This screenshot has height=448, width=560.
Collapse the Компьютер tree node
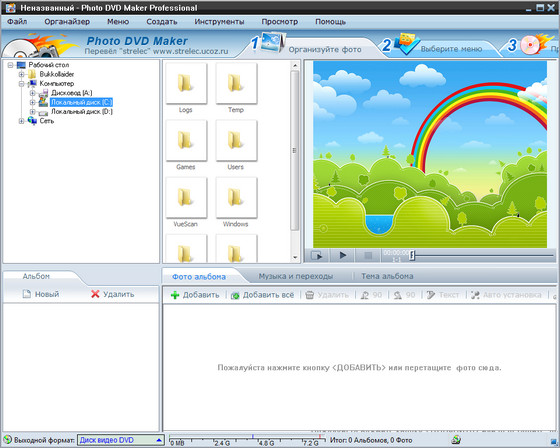point(21,84)
